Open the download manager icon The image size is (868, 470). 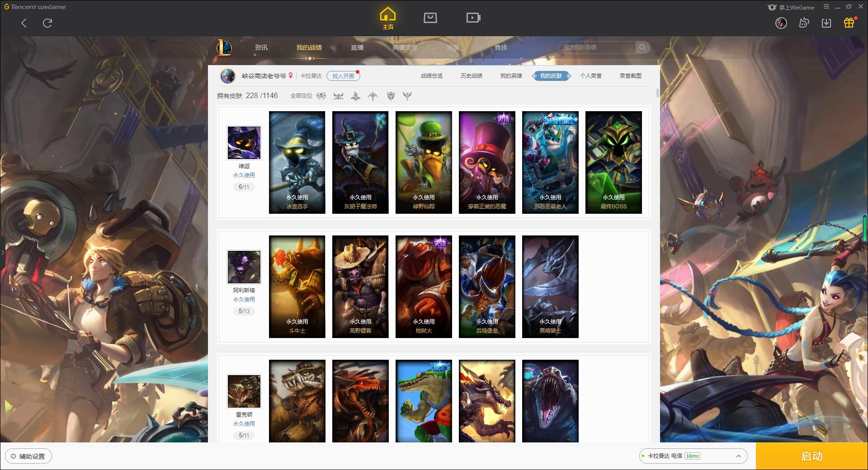click(x=826, y=23)
